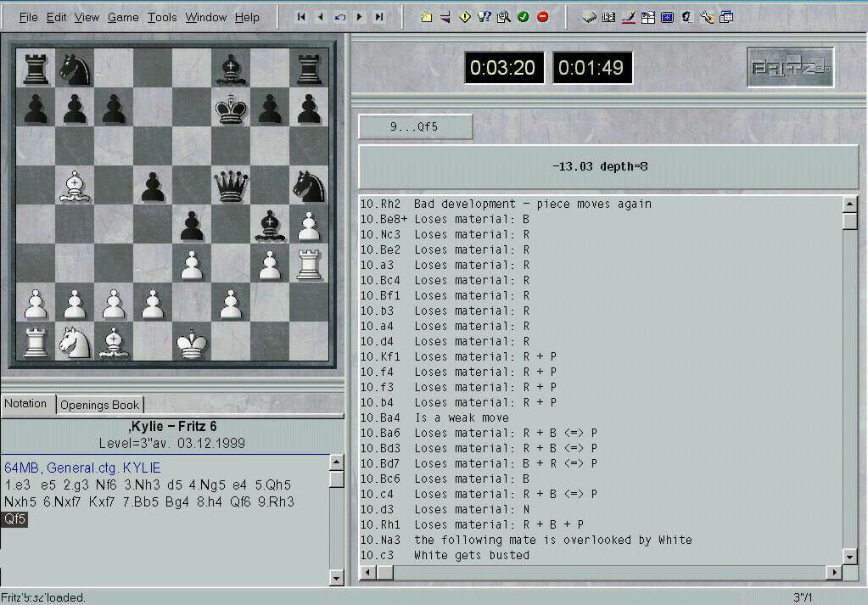Click the 9...Qf5 move button
868x605 pixels.
(415, 127)
